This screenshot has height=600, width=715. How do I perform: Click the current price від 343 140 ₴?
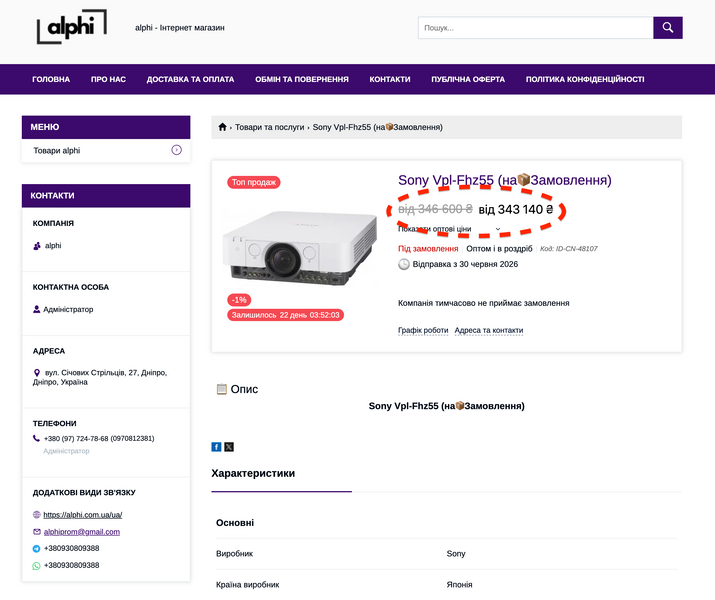click(x=516, y=209)
